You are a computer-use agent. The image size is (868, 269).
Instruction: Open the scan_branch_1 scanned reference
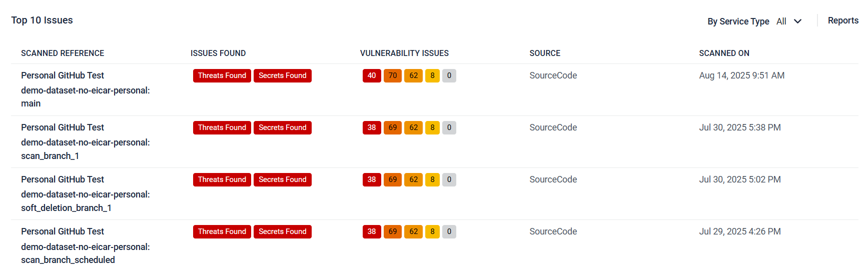86,149
